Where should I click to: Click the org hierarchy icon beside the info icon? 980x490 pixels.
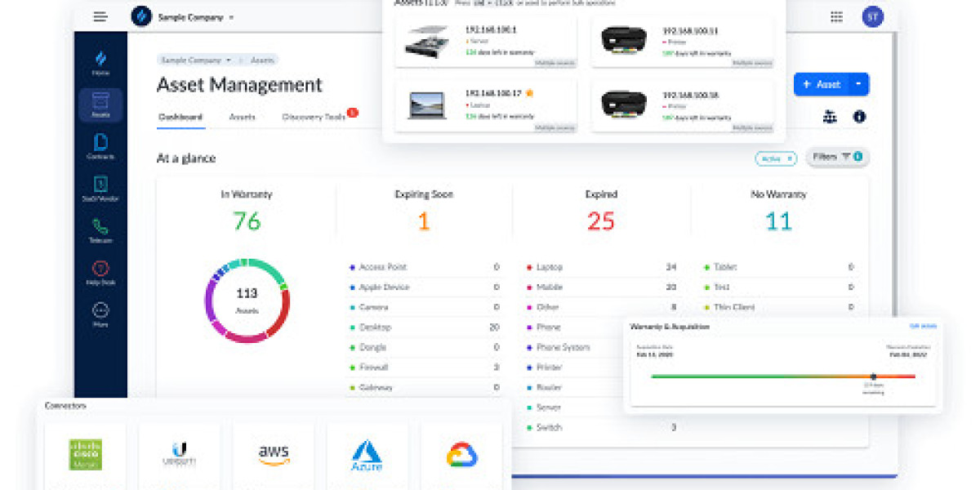click(830, 117)
